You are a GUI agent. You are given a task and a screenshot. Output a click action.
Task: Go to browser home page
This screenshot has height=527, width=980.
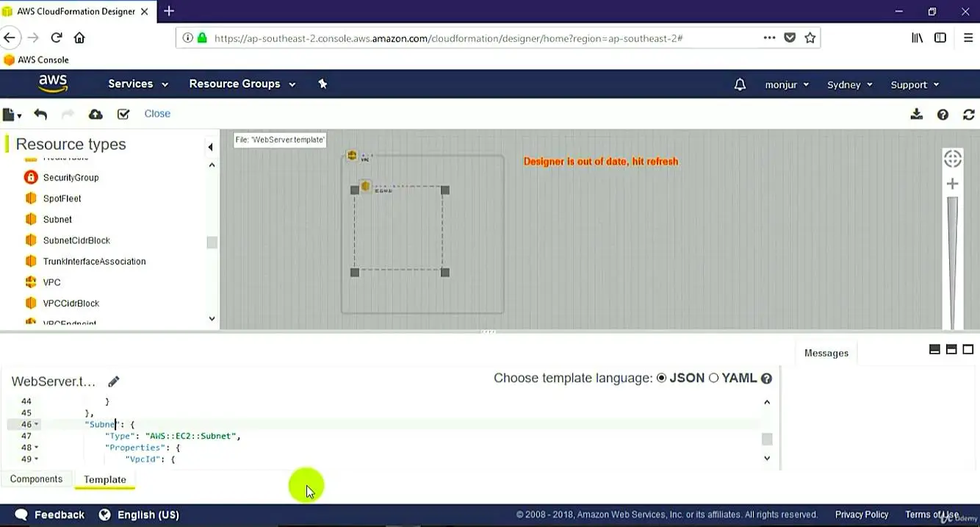(x=79, y=37)
